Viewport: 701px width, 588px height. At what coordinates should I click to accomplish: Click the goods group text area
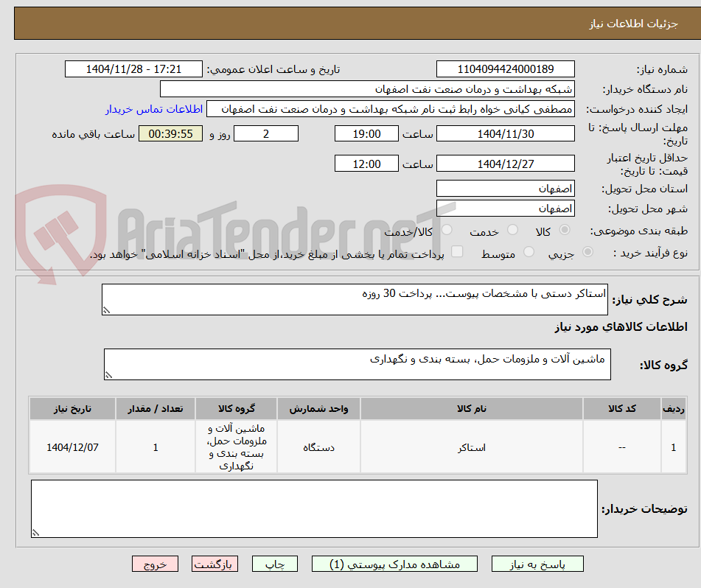[x=358, y=365]
